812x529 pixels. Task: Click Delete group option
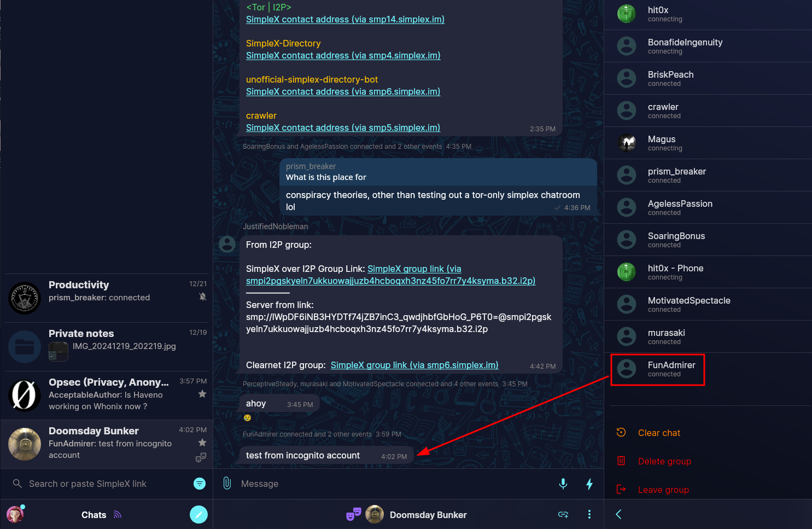tap(664, 461)
